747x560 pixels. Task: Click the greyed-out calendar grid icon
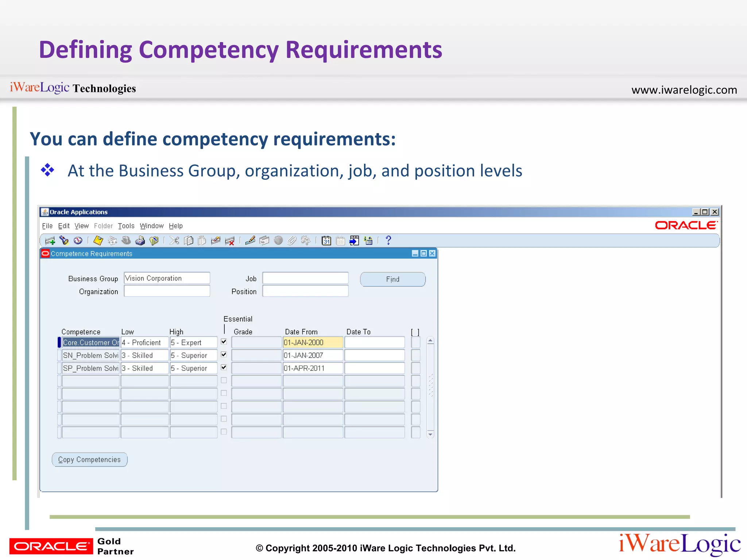(x=340, y=241)
